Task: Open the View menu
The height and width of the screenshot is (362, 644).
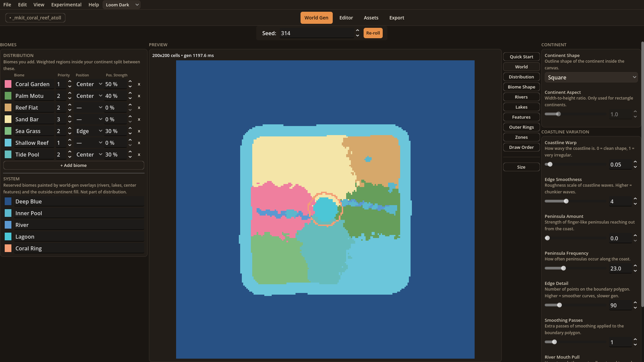Action: tap(39, 5)
